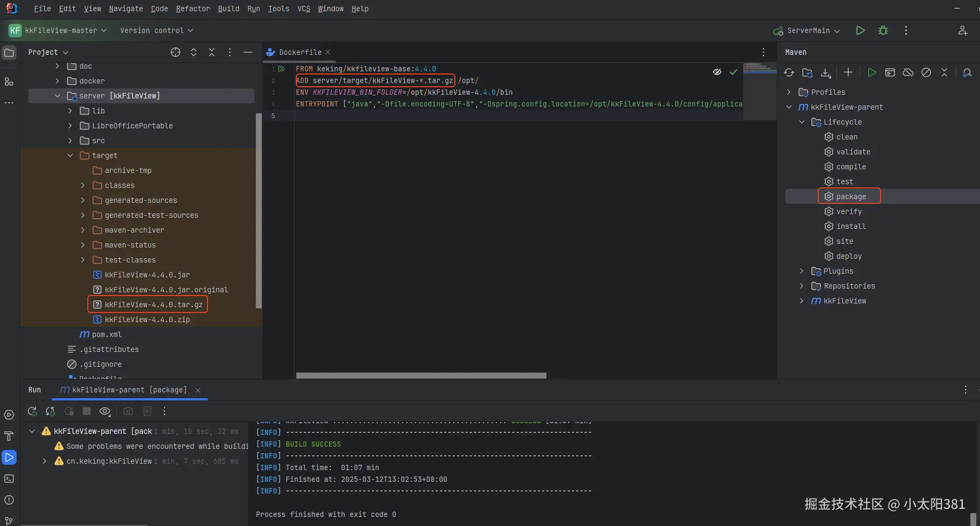Generate sources and update folders in Maven
Viewport: 980px width, 526px height.
pyautogui.click(x=807, y=72)
